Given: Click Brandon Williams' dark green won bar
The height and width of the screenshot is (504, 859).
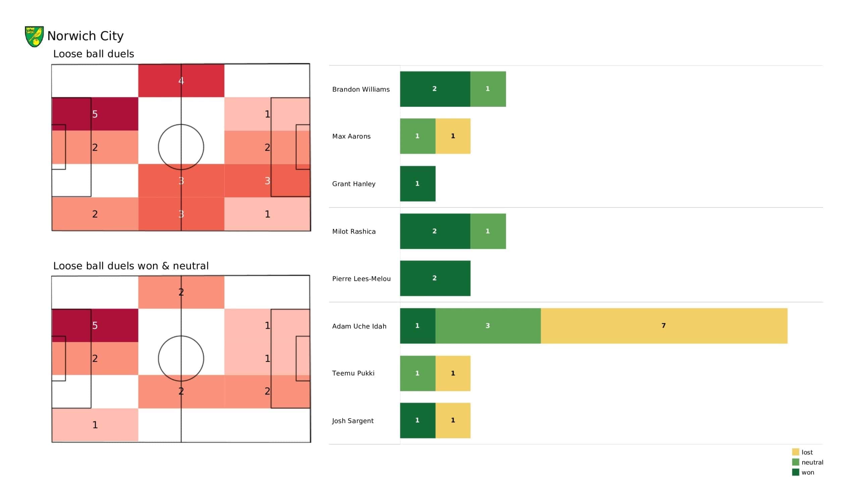Looking at the screenshot, I should [435, 89].
